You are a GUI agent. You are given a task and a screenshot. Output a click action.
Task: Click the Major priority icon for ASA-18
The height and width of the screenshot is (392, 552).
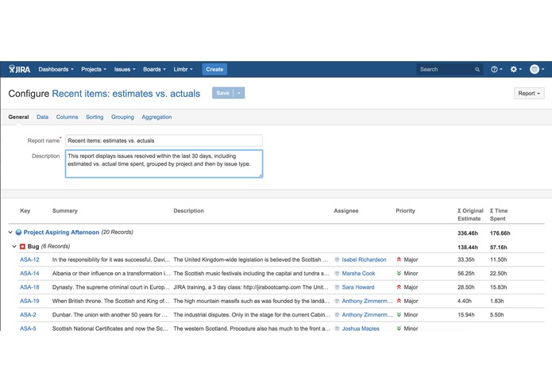pos(399,287)
